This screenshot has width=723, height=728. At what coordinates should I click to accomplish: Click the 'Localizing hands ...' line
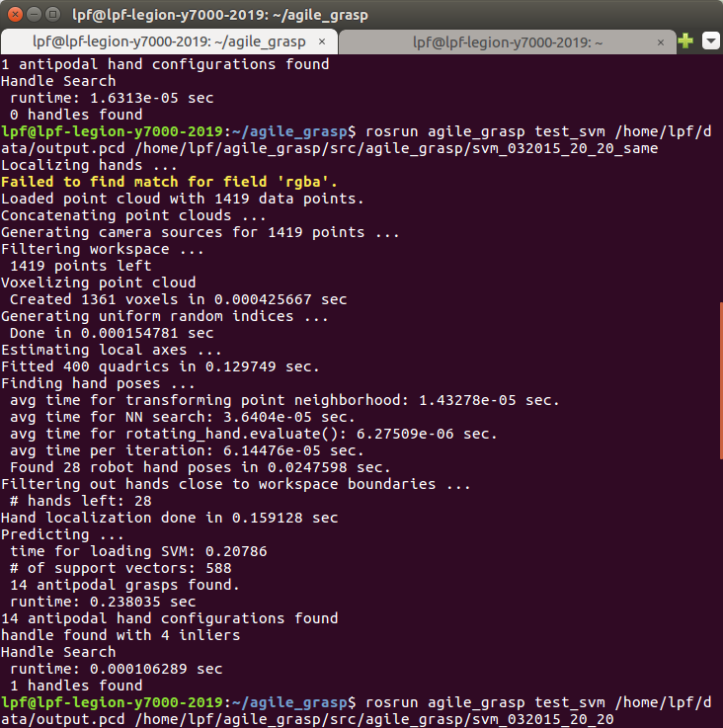coord(89,165)
